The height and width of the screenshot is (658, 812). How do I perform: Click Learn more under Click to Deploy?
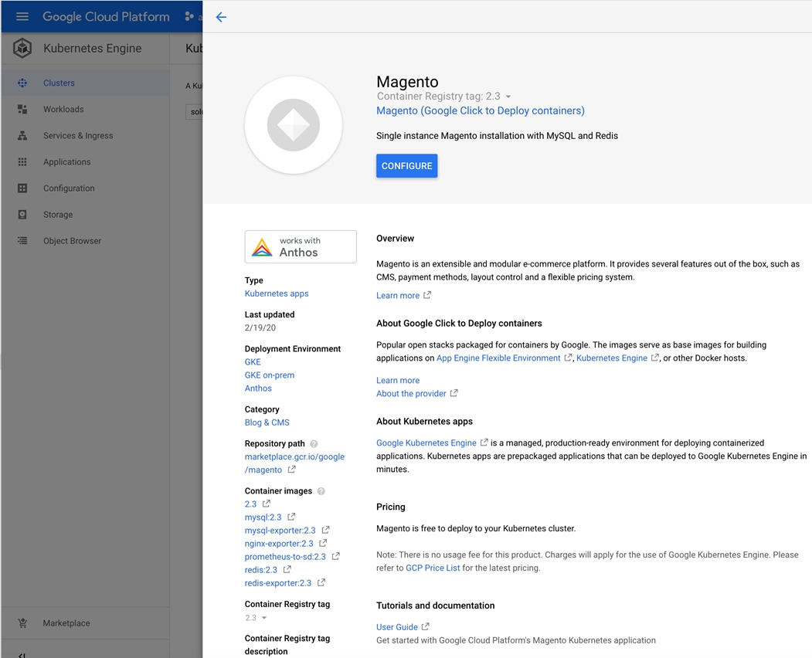coord(398,381)
